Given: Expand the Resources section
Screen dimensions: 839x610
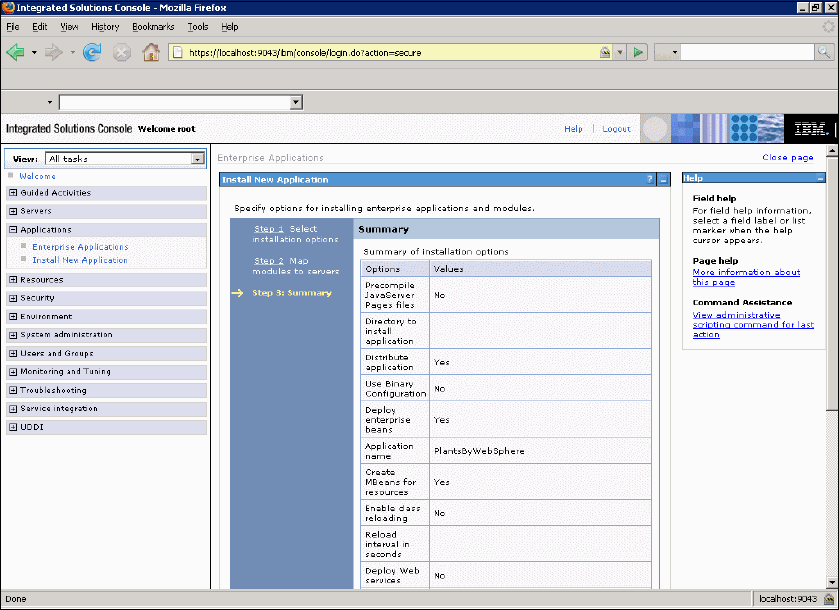Looking at the screenshot, I should coord(13,280).
